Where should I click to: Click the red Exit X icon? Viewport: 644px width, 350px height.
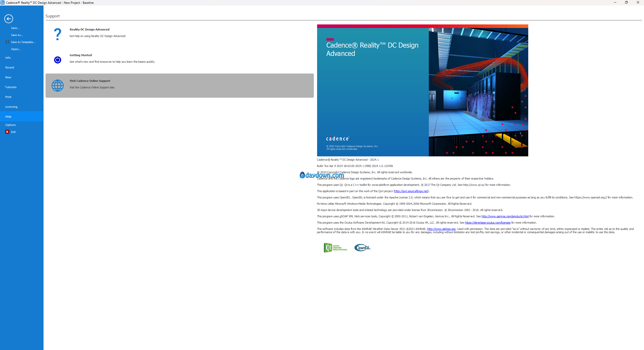pos(7,132)
